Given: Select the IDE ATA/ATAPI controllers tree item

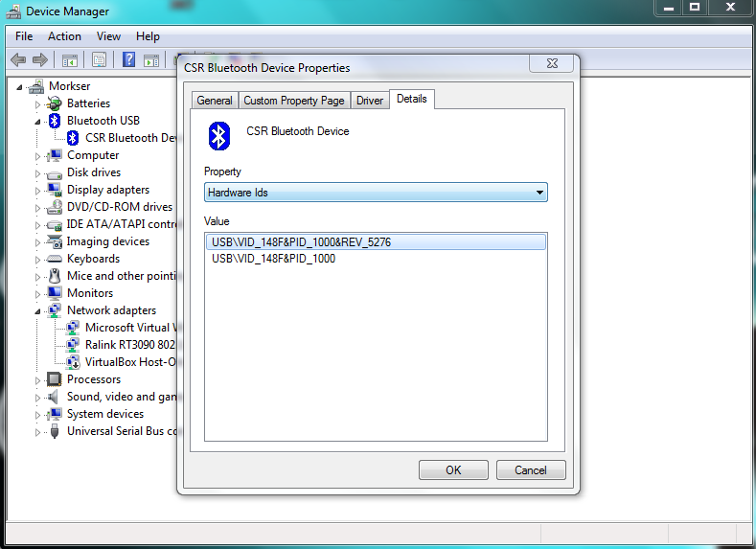Looking at the screenshot, I should point(122,224).
